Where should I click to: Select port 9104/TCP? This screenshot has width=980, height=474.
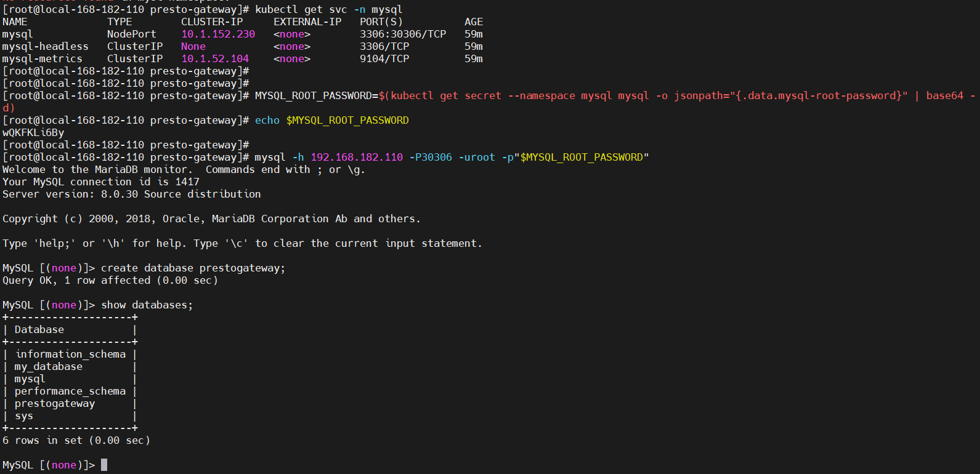[x=384, y=59]
